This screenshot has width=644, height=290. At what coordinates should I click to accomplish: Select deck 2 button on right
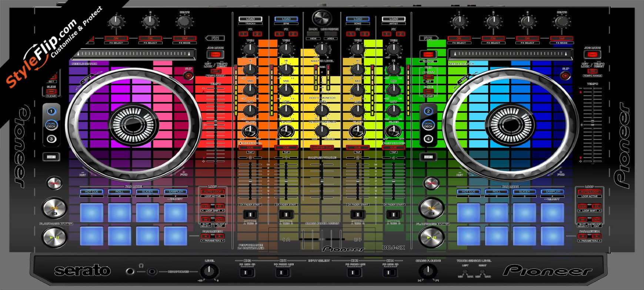(x=428, y=111)
